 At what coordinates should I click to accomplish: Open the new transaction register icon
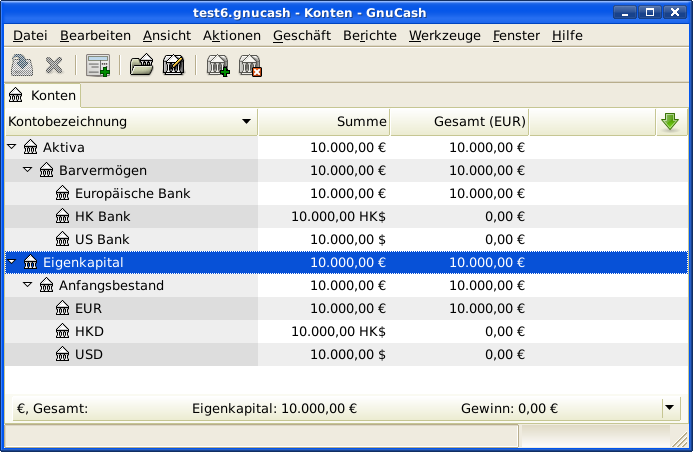tap(97, 66)
